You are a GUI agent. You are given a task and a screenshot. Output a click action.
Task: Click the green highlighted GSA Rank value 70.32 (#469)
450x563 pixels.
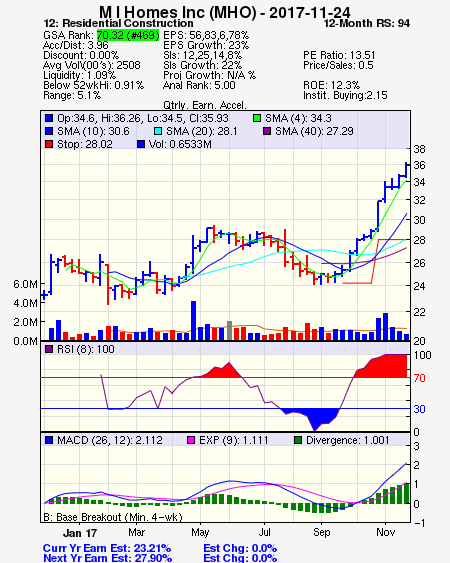[128, 35]
